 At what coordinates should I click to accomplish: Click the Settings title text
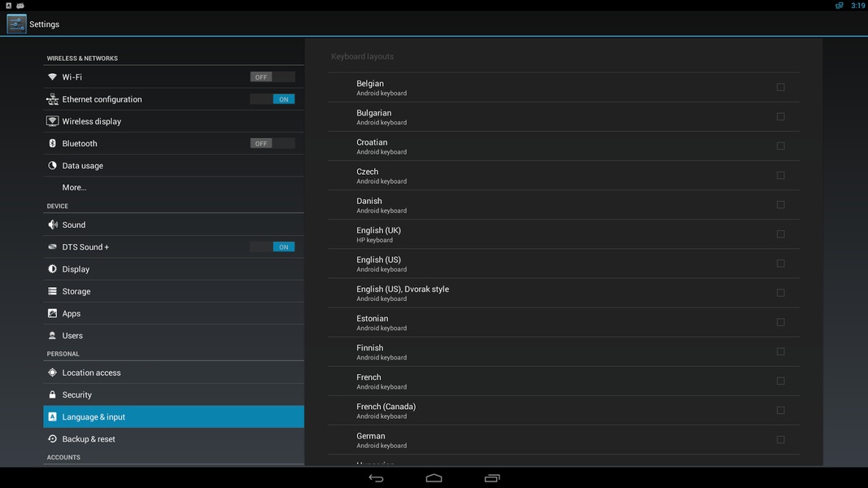[x=44, y=24]
